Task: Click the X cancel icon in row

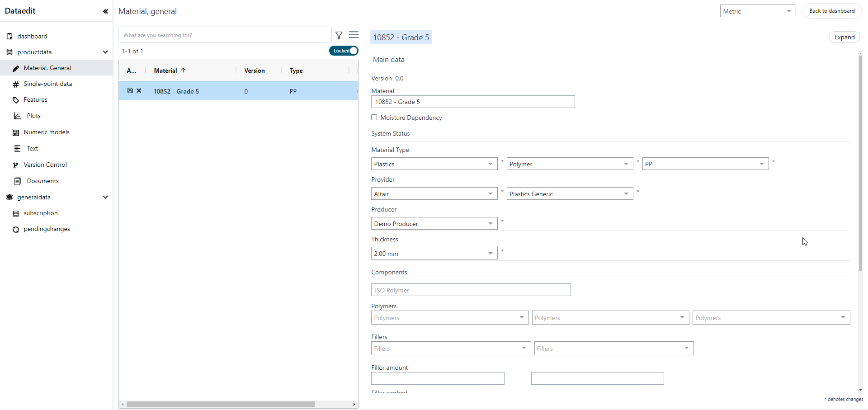Action: point(139,91)
